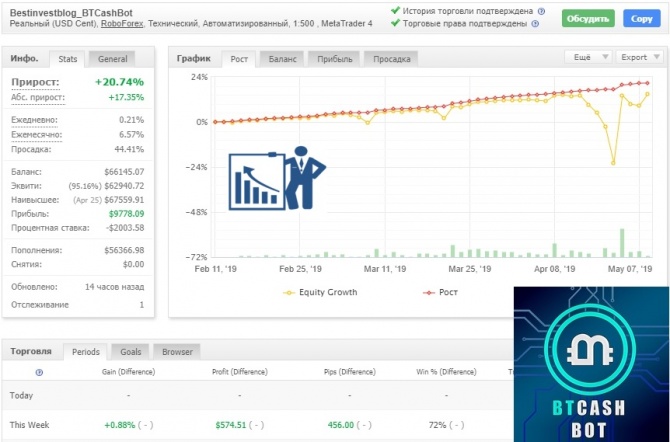Image resolution: width=670 pixels, height=442 pixels.
Task: Click the Pips (Difference) column header
Action: tap(350, 372)
